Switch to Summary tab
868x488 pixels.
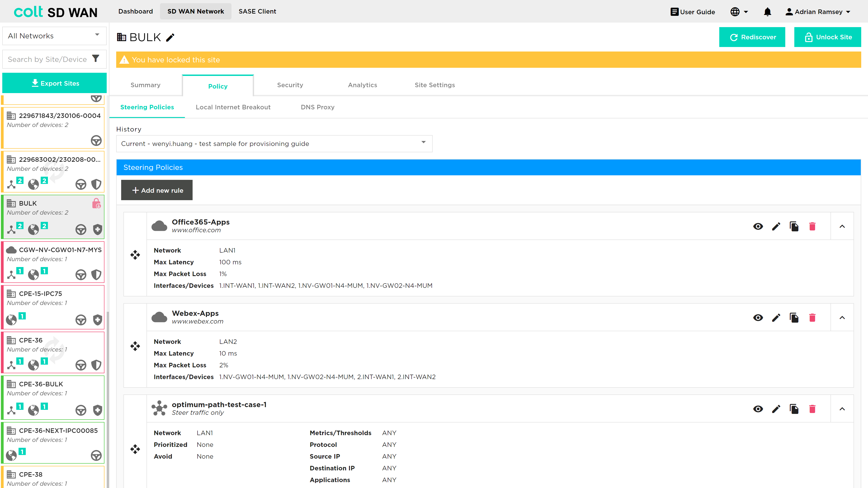[x=146, y=85]
